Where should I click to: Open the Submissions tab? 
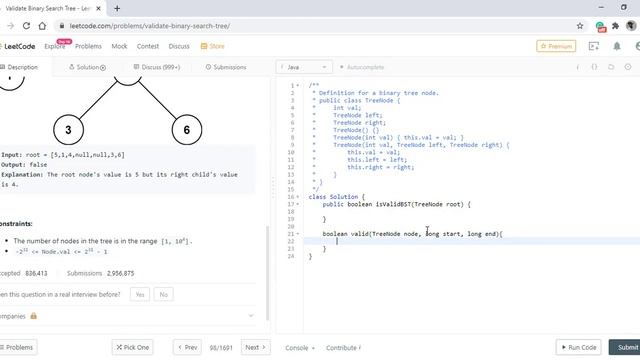pyautogui.click(x=226, y=67)
